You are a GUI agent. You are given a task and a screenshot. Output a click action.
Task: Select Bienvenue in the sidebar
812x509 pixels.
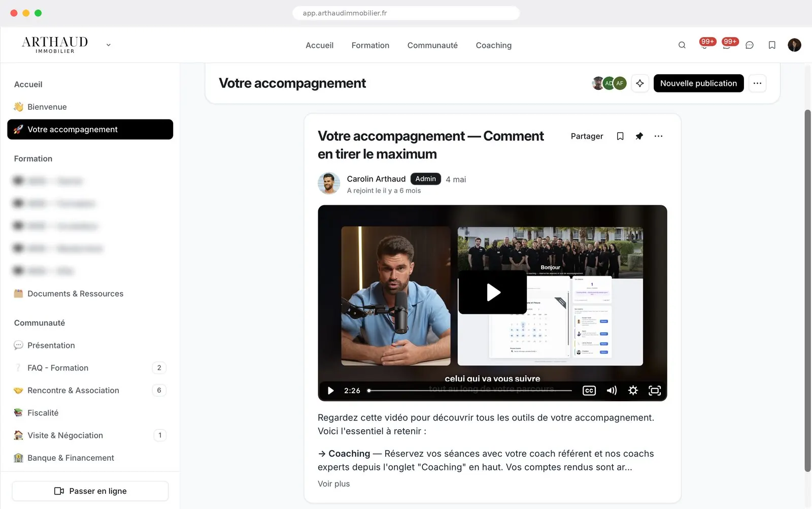pos(90,107)
